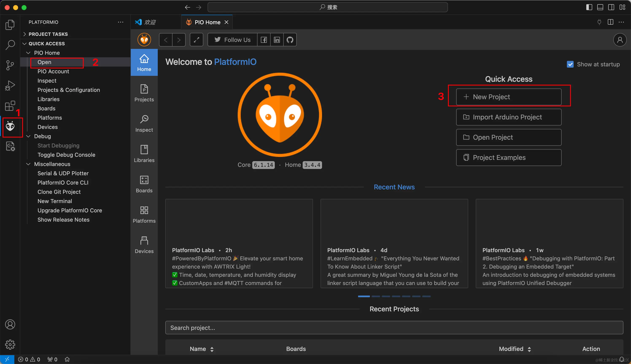Toggle primary sidebar layout icon

tap(589, 7)
